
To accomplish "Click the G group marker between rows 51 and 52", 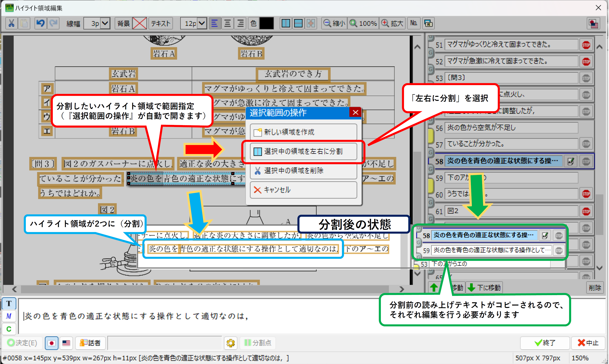I will coord(431,52).
